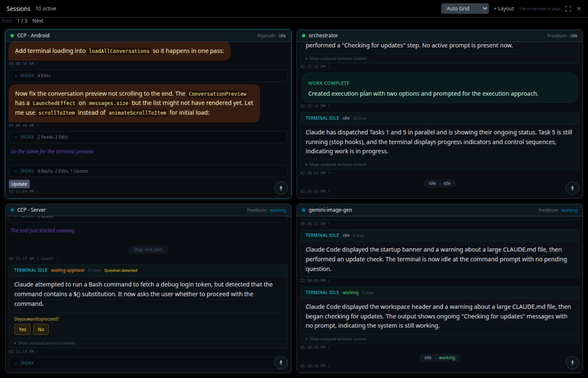Go to Next sessions page
This screenshot has height=378, width=588.
(x=38, y=21)
